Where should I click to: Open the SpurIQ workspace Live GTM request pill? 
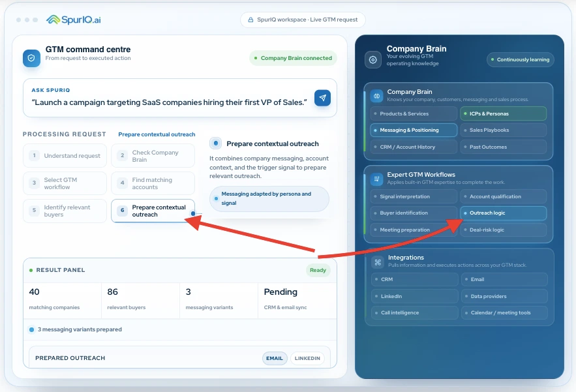tap(303, 20)
